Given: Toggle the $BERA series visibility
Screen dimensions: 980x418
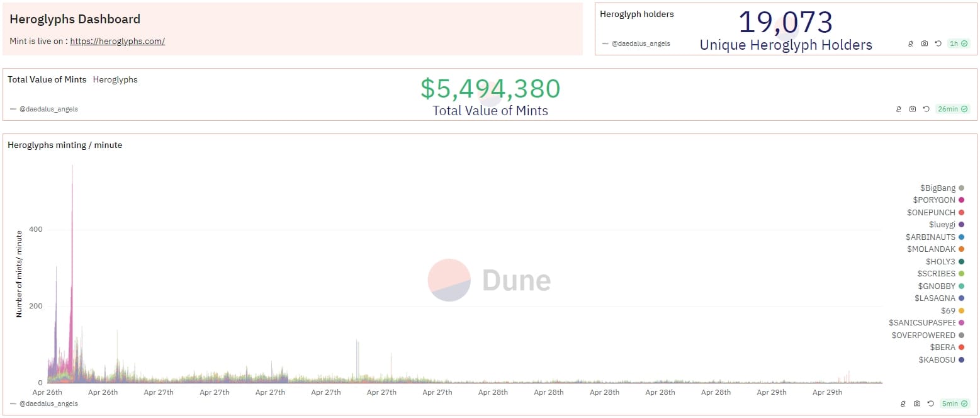Looking at the screenshot, I should [x=941, y=347].
